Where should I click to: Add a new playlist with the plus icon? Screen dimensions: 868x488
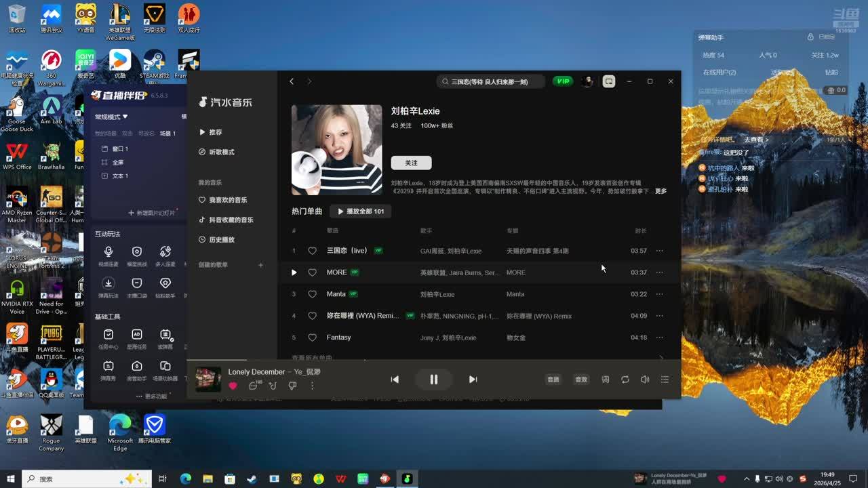pos(260,265)
